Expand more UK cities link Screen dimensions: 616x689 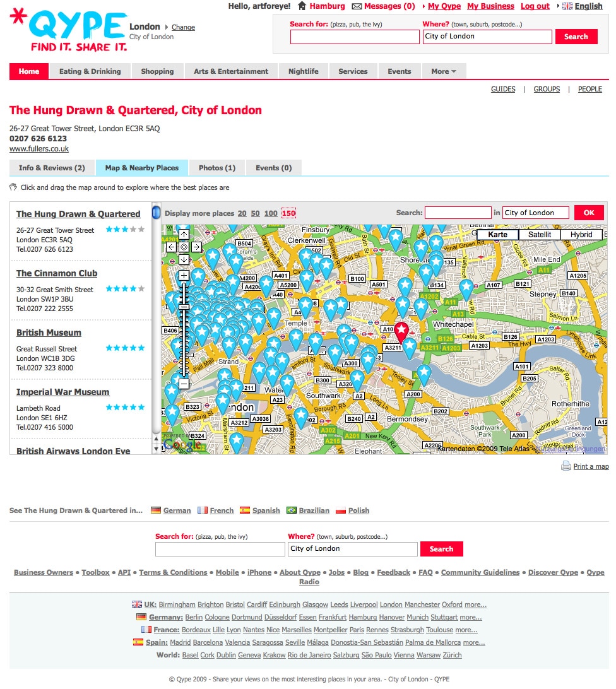[x=475, y=604]
